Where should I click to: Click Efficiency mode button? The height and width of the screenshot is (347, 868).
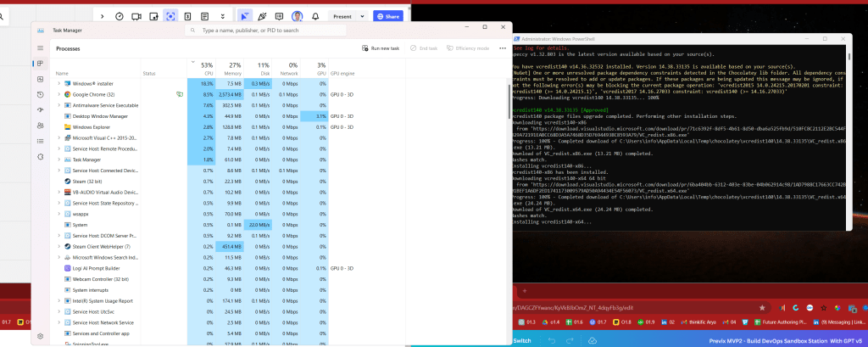pos(468,48)
